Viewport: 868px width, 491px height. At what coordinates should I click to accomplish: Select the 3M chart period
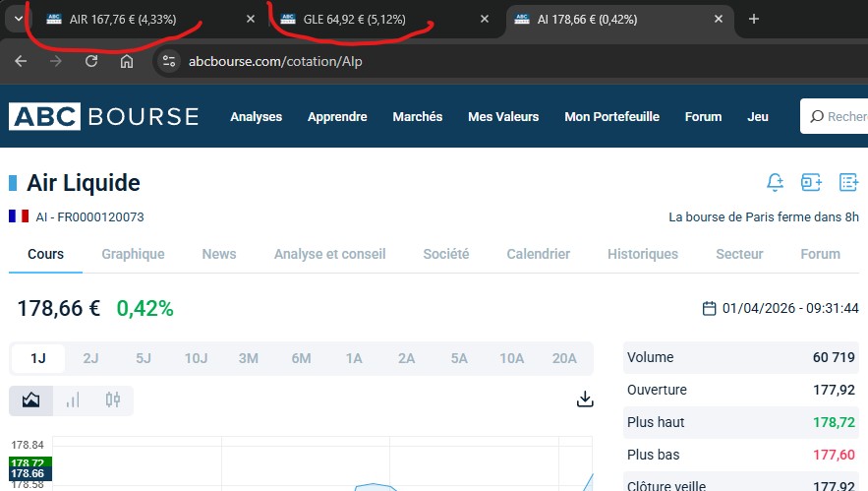249,358
